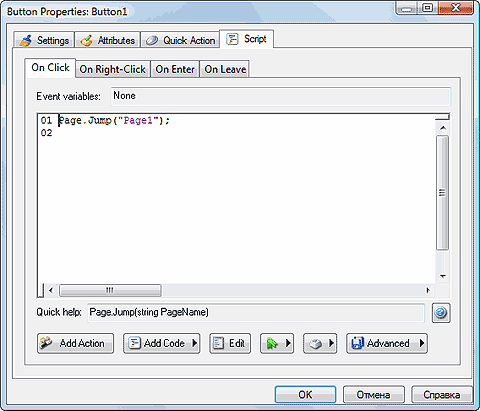This screenshot has width=480, height=411.
Task: Click the Add Action wizard icon
Action: [46, 343]
